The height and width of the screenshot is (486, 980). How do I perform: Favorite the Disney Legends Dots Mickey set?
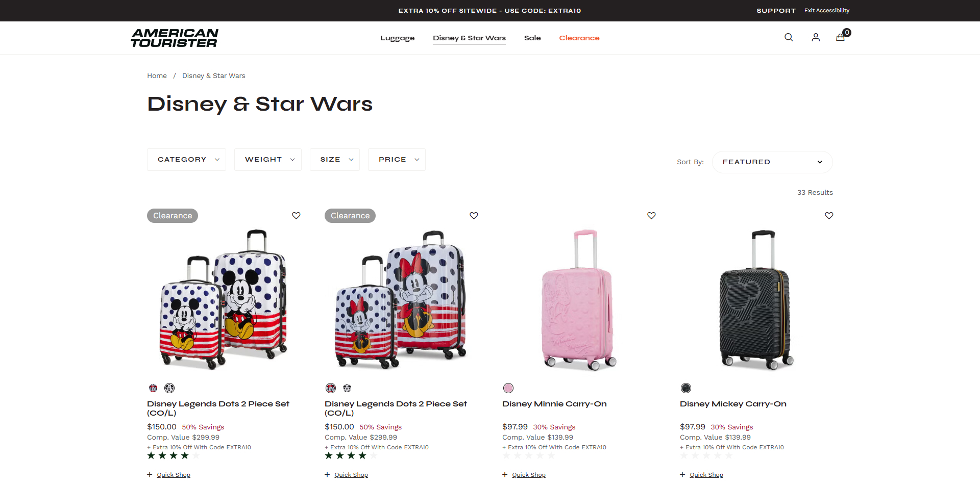point(296,216)
